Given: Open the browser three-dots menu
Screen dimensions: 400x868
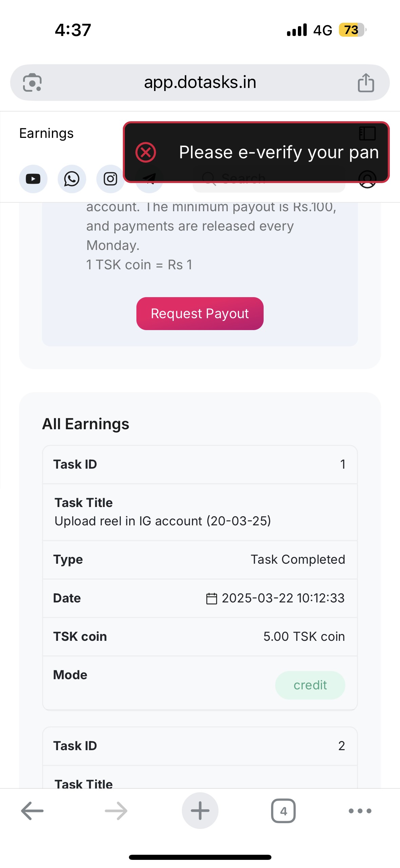Looking at the screenshot, I should tap(360, 811).
